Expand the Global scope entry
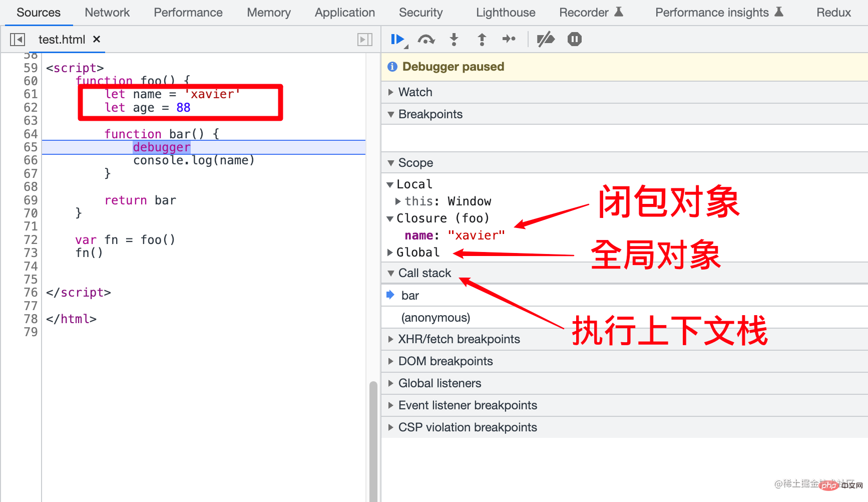 391,252
